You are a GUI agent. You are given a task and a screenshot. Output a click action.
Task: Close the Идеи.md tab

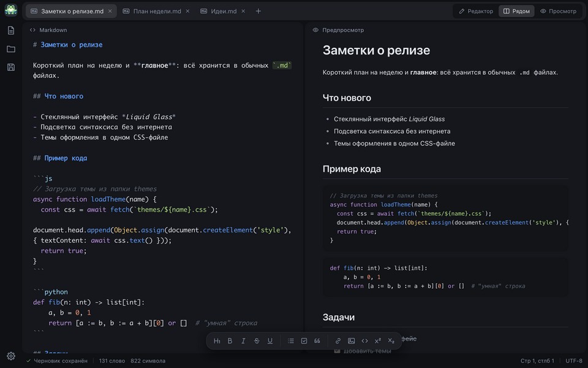point(243,11)
